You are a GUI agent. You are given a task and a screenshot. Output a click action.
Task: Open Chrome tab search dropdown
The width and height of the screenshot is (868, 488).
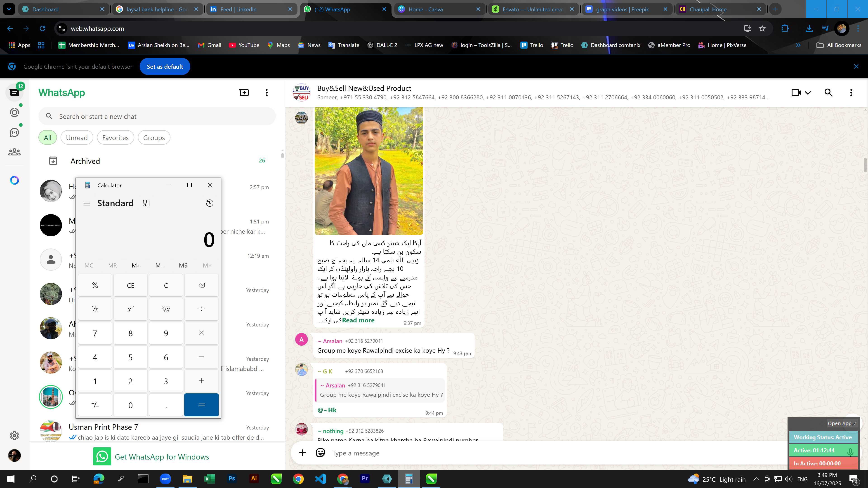tap(9, 9)
